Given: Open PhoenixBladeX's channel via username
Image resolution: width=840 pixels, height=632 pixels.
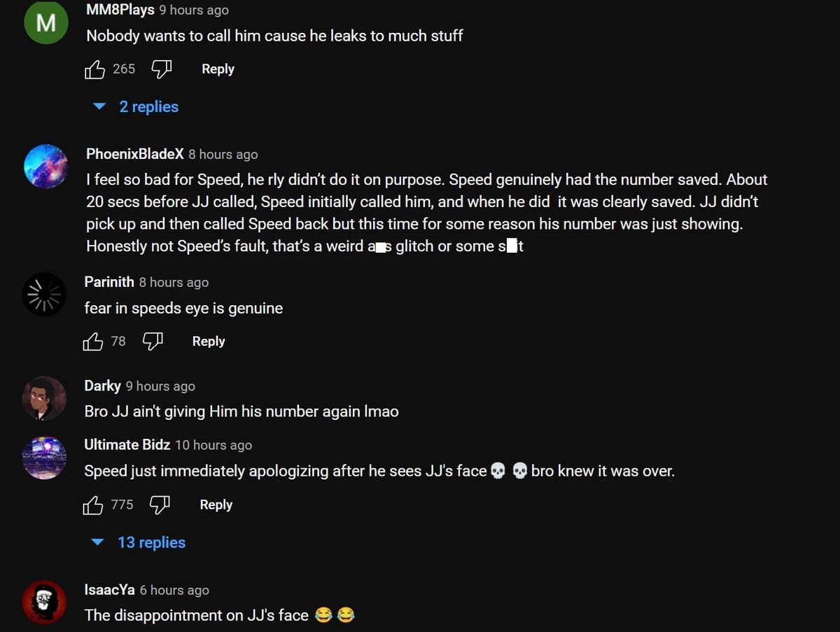Looking at the screenshot, I should click(x=133, y=154).
